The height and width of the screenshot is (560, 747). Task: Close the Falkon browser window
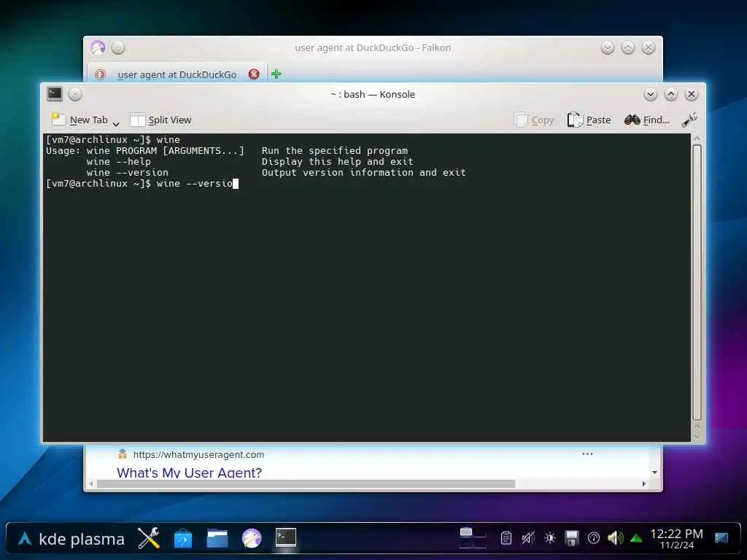(649, 47)
